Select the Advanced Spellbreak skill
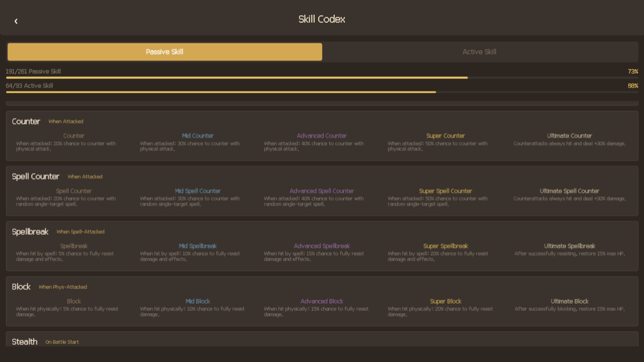644x362 pixels. tap(322, 246)
